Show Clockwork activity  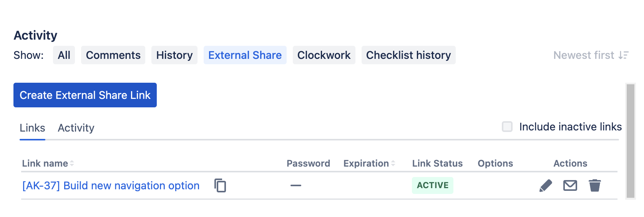[x=324, y=55]
